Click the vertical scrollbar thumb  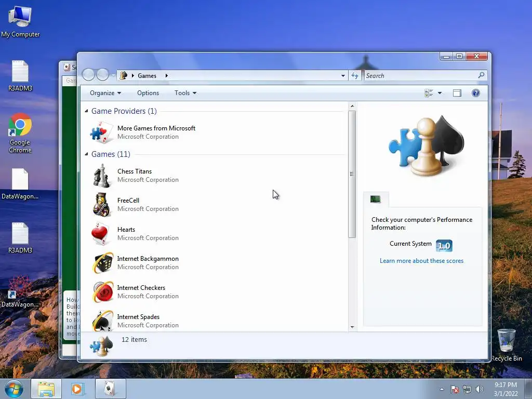(352, 174)
